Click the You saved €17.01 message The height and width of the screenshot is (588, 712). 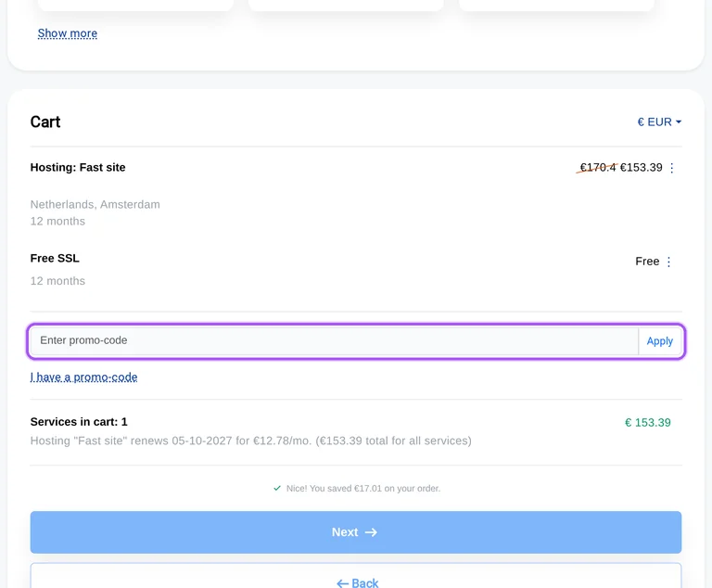[363, 489]
